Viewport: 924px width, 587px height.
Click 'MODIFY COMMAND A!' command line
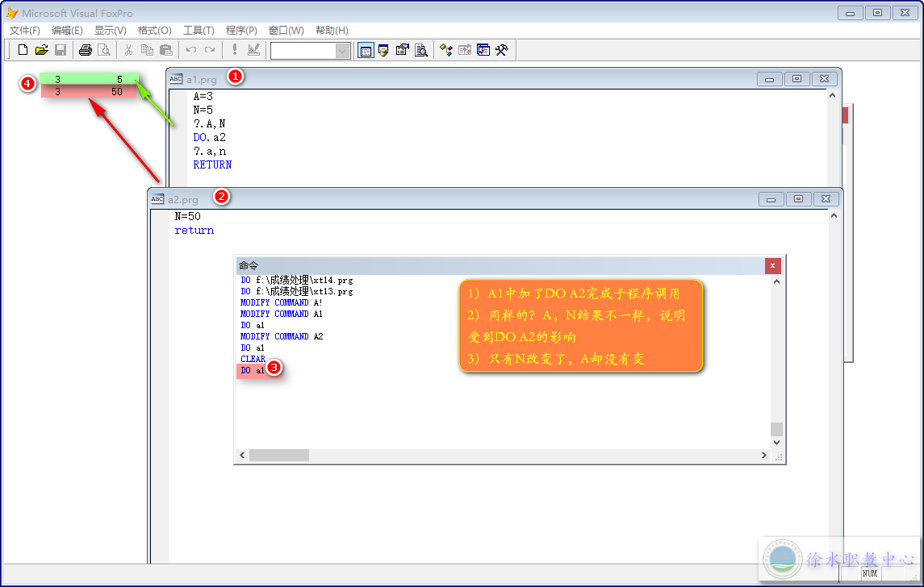[282, 302]
